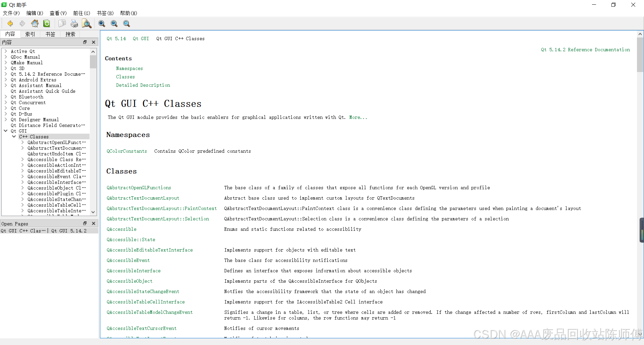This screenshot has width=644, height=345.
Task: Click the Sync with table of contents icon
Action: click(47, 23)
